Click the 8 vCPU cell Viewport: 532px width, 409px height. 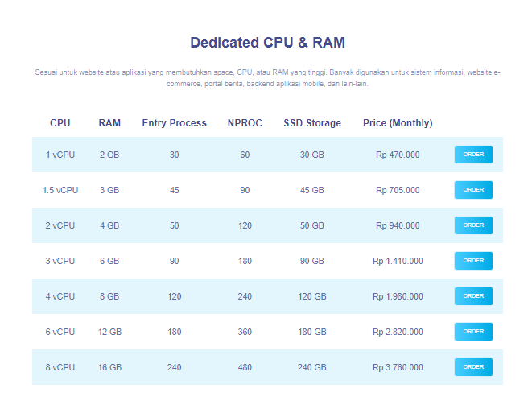click(60, 367)
